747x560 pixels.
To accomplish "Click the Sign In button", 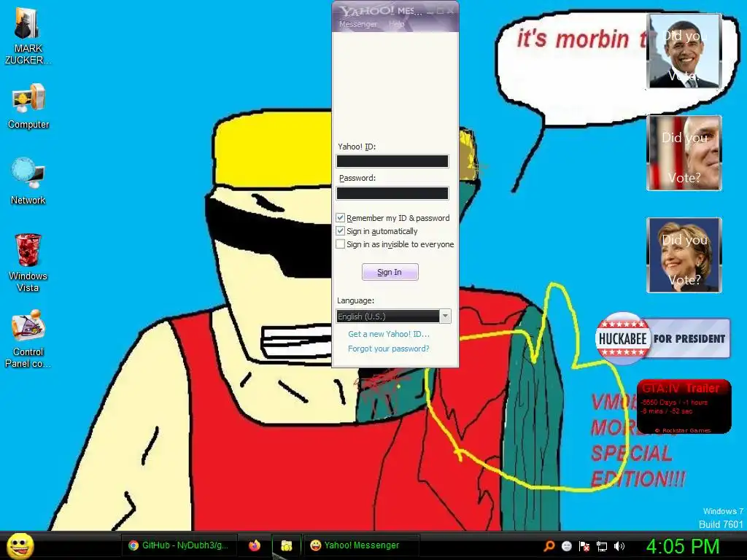I will tap(390, 272).
